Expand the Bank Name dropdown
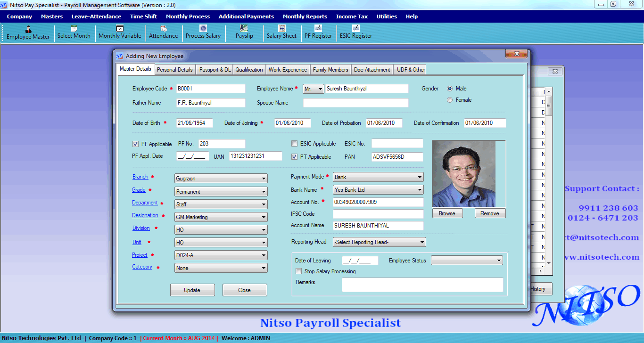644x343 pixels. click(378, 190)
